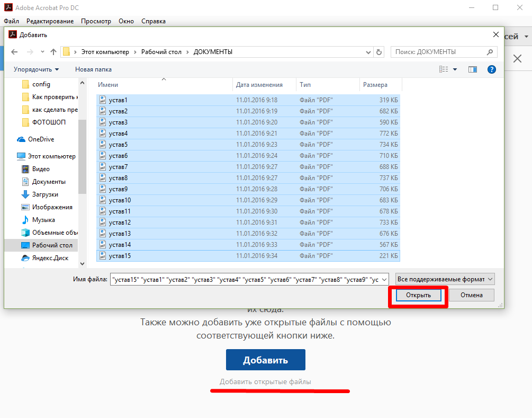Screen dimensions: 532x418
Task: Click the Back navigation arrow
Action: click(x=14, y=52)
